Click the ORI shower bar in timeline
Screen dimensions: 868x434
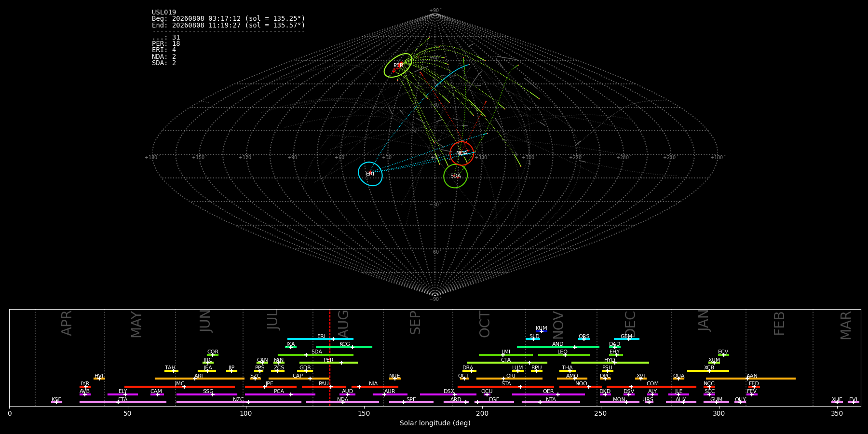(509, 379)
